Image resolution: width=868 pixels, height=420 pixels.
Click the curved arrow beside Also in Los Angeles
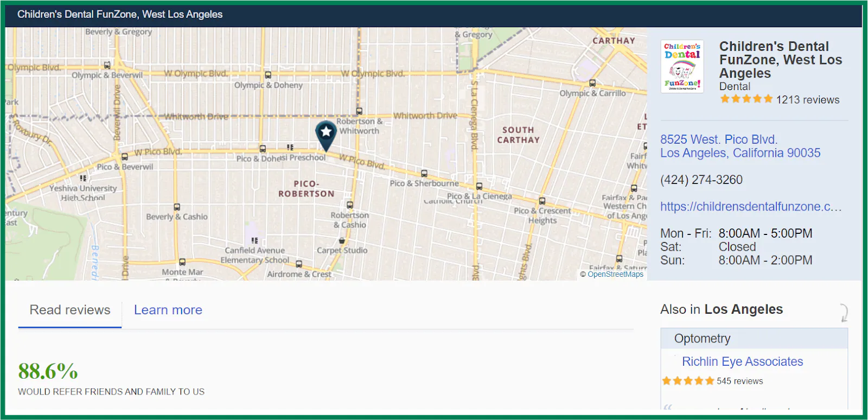(x=844, y=313)
